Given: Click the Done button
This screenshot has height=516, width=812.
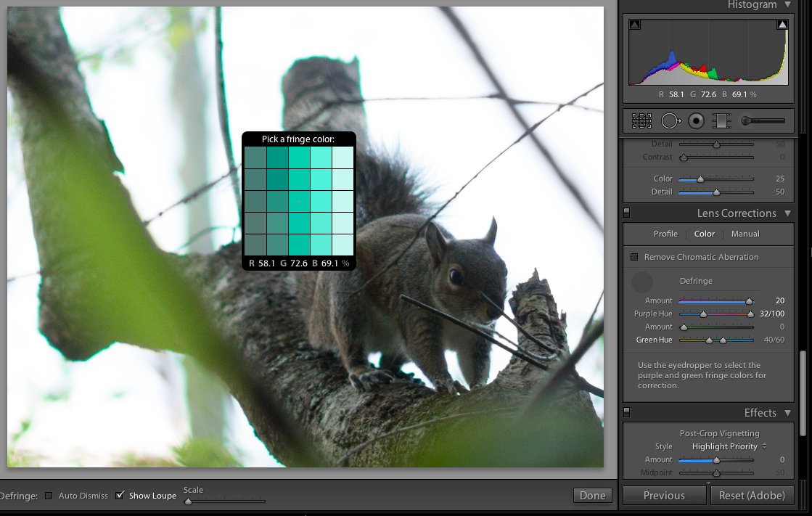Looking at the screenshot, I should [592, 496].
